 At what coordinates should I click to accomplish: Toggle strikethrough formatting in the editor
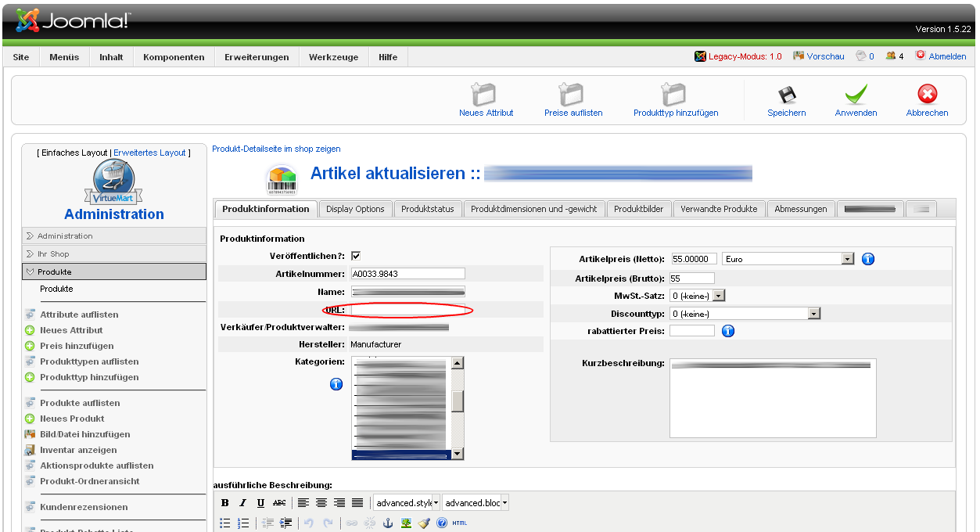(279, 503)
